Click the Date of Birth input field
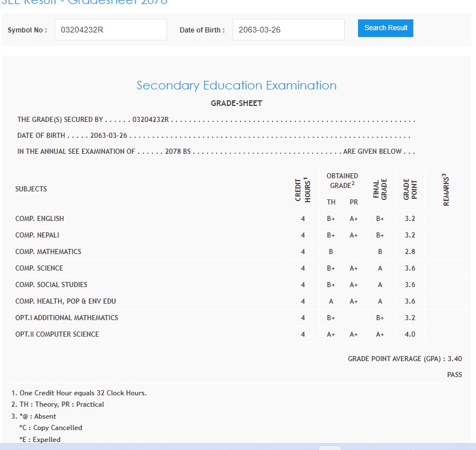 tap(288, 30)
